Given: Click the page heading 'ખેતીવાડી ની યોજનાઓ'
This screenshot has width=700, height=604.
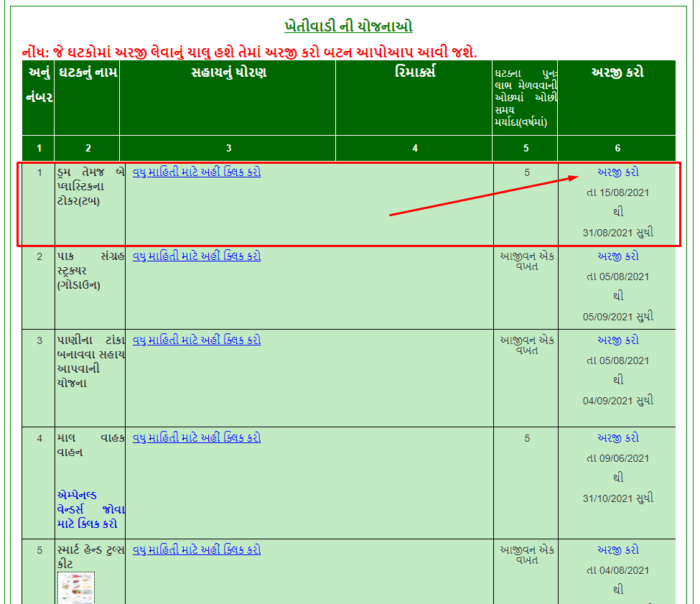Looking at the screenshot, I should pyautogui.click(x=348, y=26).
